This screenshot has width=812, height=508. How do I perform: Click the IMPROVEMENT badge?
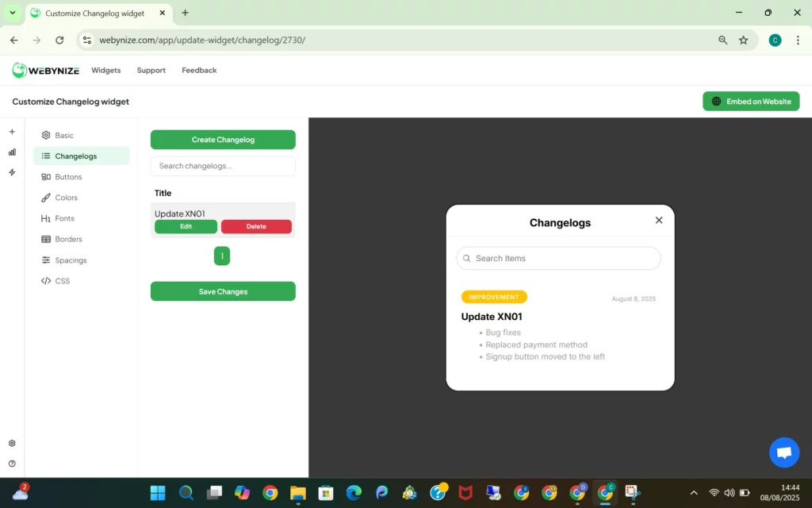click(x=494, y=297)
